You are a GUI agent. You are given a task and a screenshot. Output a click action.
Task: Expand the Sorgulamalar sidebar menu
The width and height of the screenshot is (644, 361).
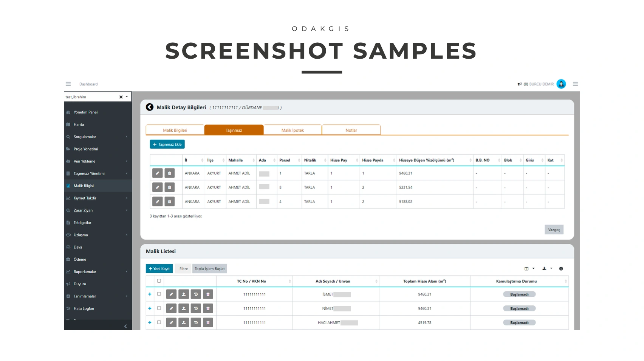(98, 137)
